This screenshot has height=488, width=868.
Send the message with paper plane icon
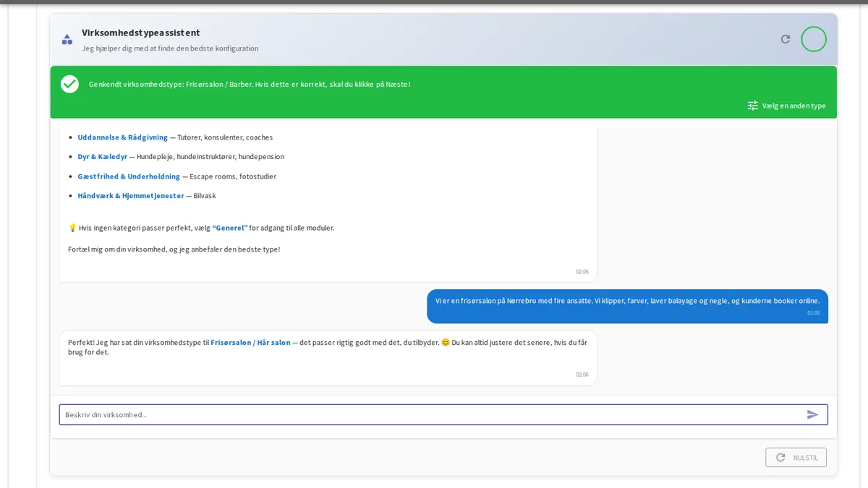(813, 414)
